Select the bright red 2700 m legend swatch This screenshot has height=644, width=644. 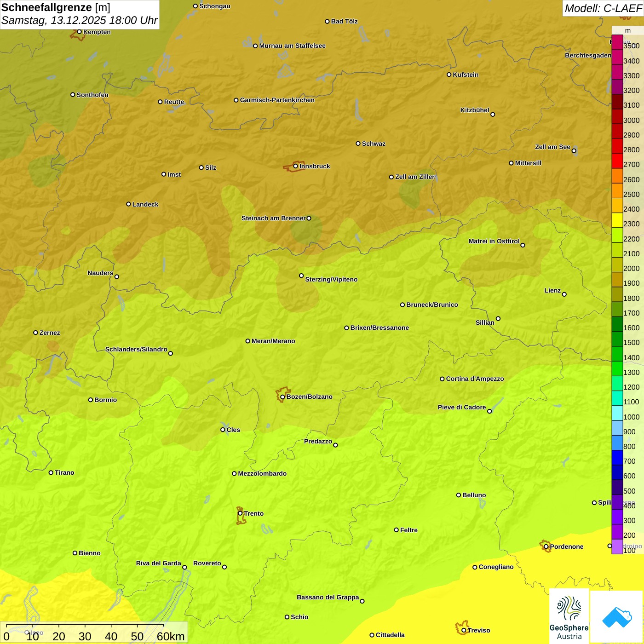click(x=617, y=161)
